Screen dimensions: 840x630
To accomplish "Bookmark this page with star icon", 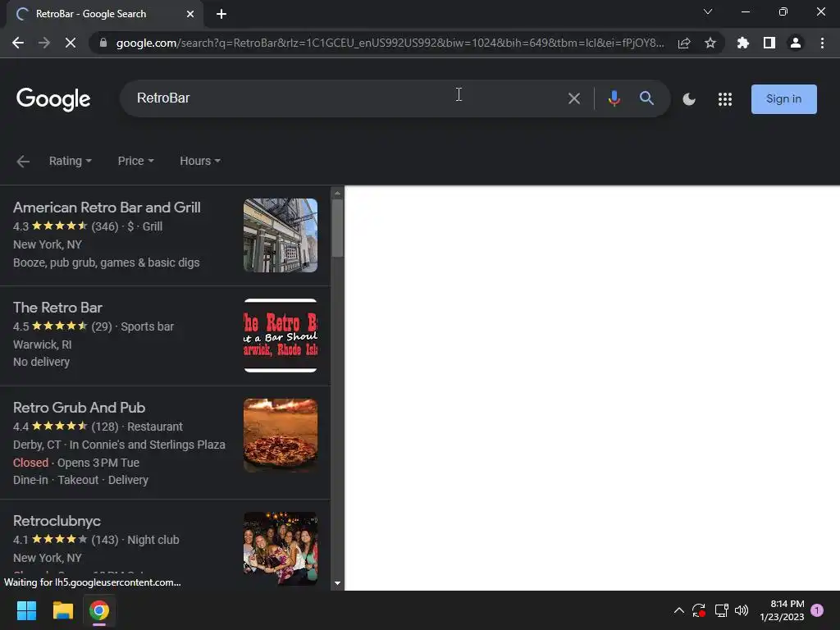I will (x=710, y=43).
